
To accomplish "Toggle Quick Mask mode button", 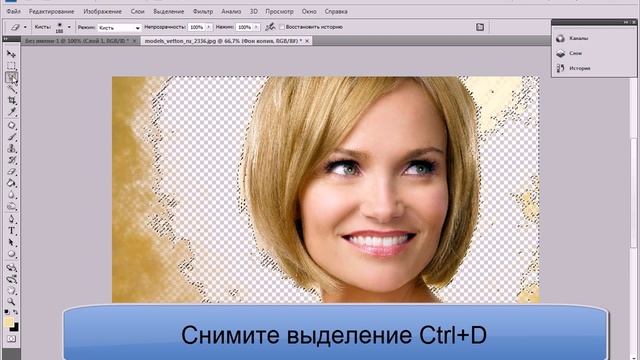I will tap(11, 339).
